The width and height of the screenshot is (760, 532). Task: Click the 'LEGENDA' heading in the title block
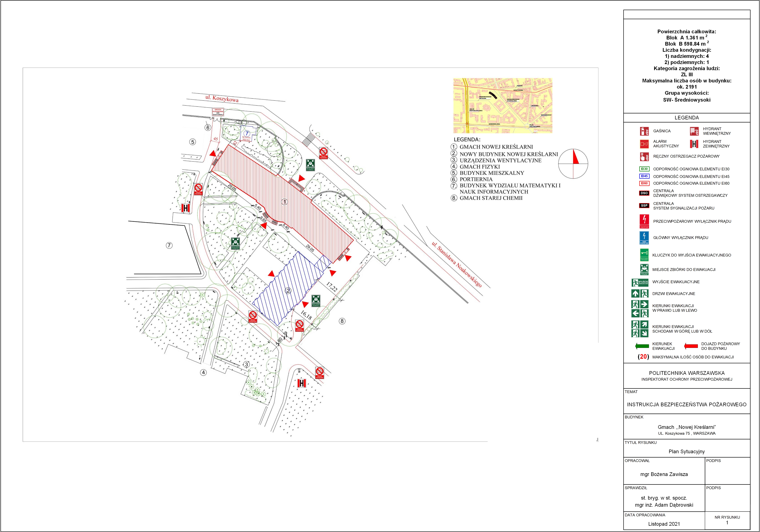click(x=687, y=118)
